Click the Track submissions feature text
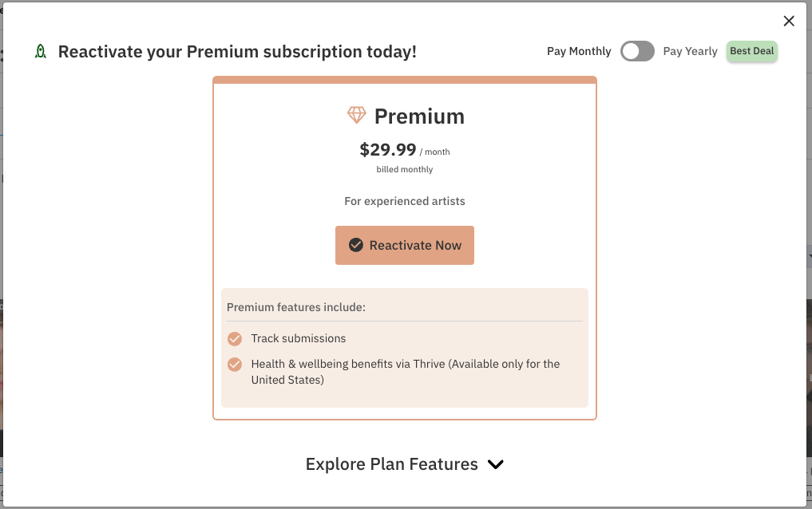The image size is (812, 509). pos(299,338)
